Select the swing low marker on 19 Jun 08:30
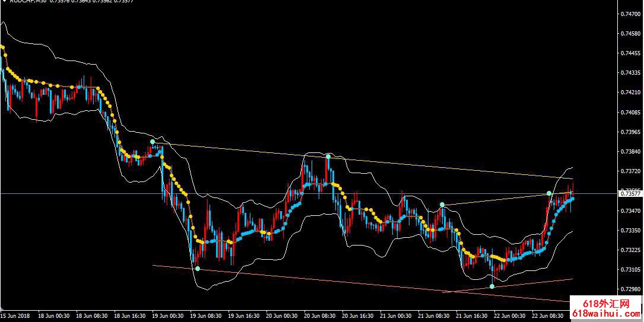Screen dimensions: 644x322 click(x=198, y=269)
